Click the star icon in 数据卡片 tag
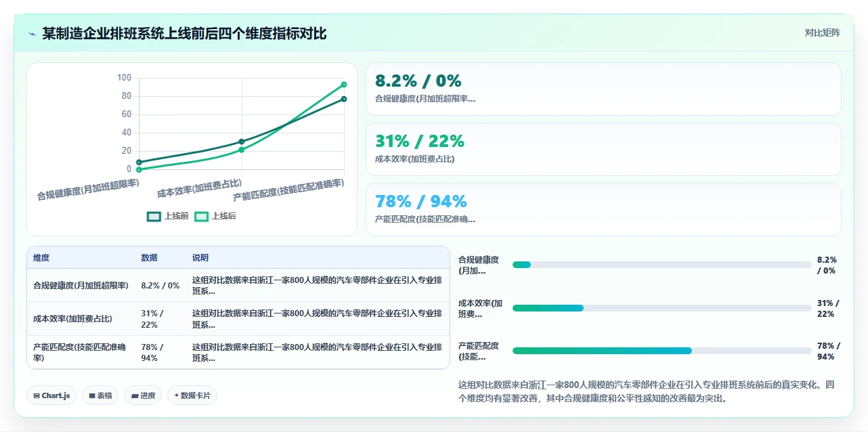Image resolution: width=868 pixels, height=432 pixels. [177, 395]
